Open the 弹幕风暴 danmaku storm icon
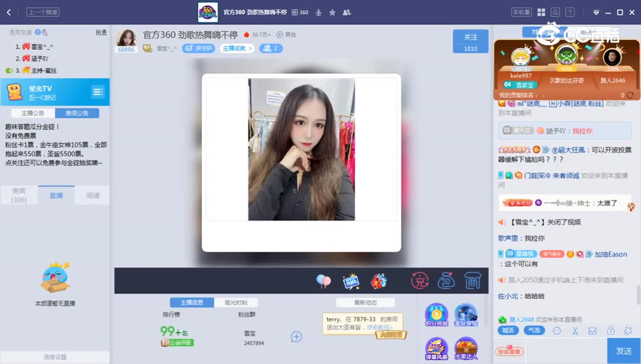This screenshot has height=364, width=641. (x=436, y=348)
